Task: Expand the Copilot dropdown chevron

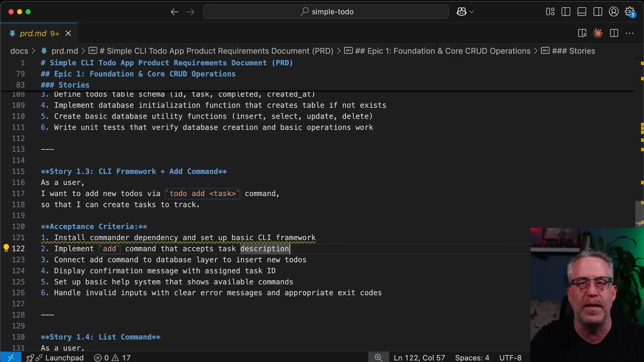Action: [472, 12]
